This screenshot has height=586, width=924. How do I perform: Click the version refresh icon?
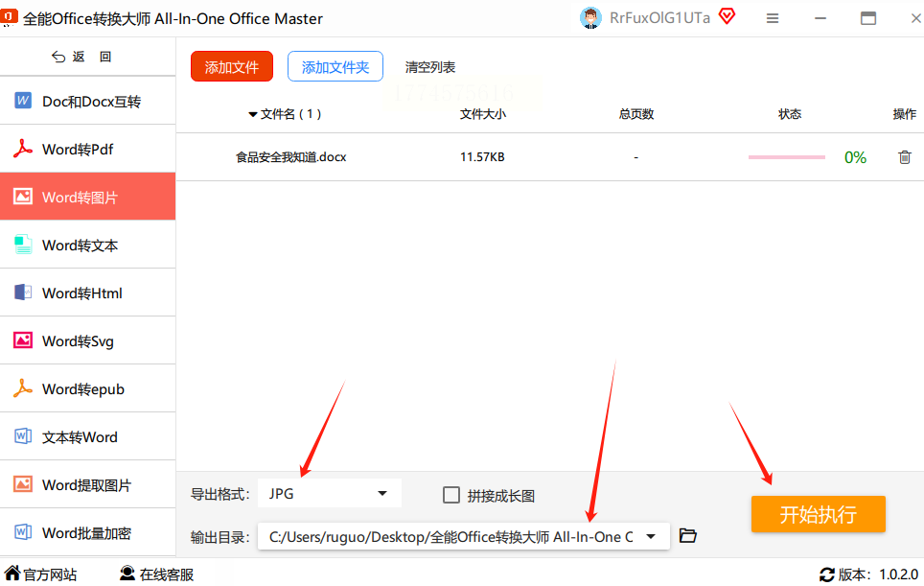coord(827,574)
